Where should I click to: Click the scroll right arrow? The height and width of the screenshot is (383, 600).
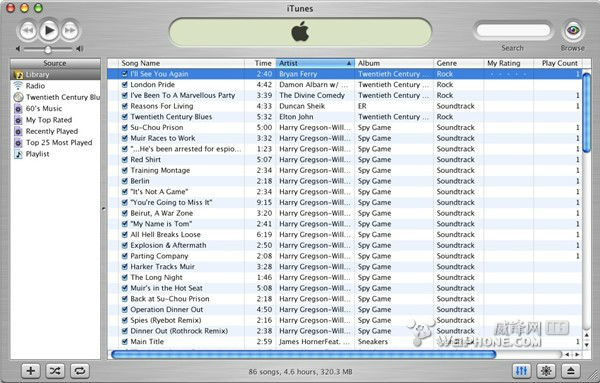point(577,355)
